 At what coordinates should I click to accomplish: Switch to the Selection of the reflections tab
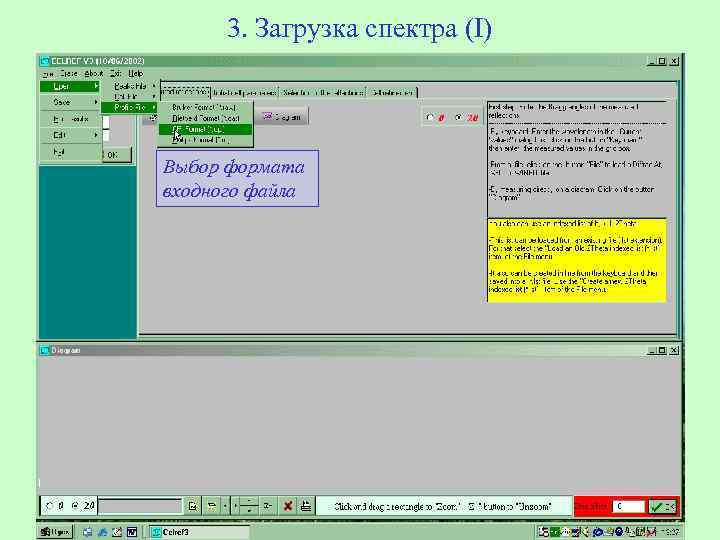coord(322,92)
